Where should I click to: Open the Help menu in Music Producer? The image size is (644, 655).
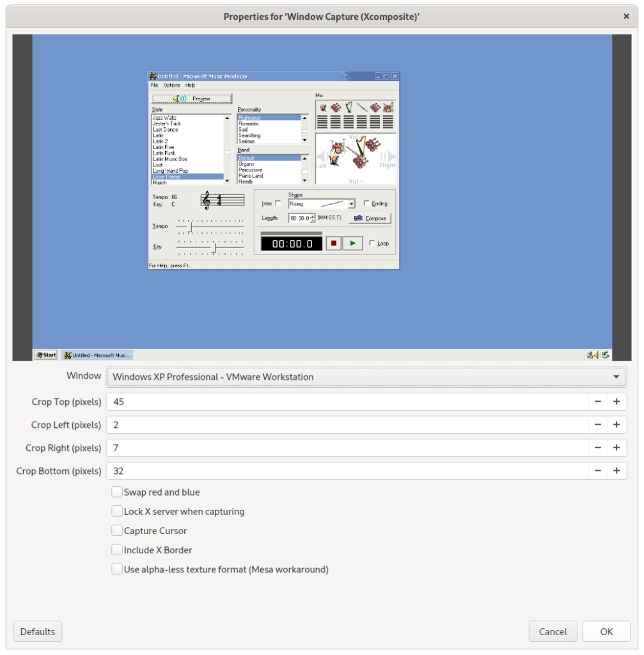190,85
